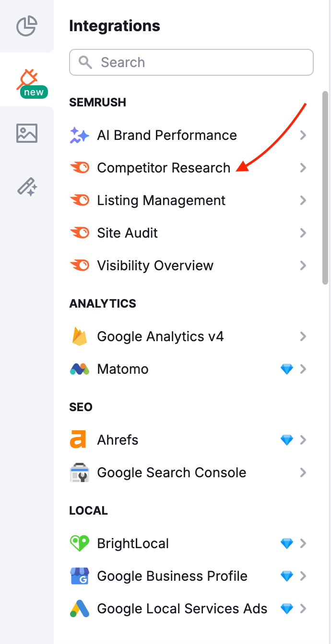This screenshot has height=644, width=331.
Task: Click the premium diamond beside Google Business Profile
Action: coord(287,576)
